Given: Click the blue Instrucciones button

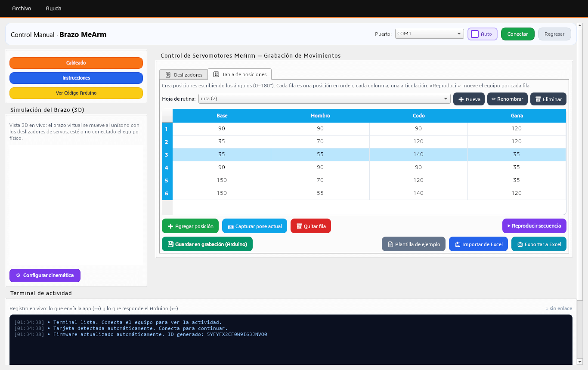Looking at the screenshot, I should (76, 78).
